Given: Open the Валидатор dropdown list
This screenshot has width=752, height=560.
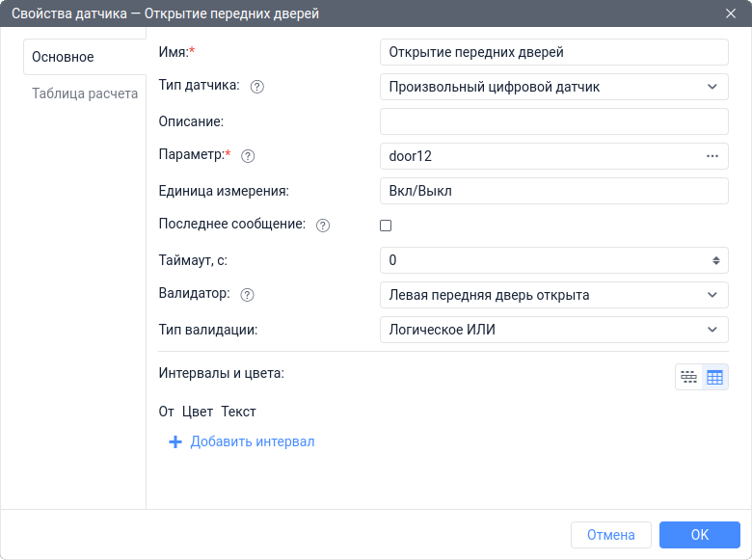Looking at the screenshot, I should click(x=554, y=295).
